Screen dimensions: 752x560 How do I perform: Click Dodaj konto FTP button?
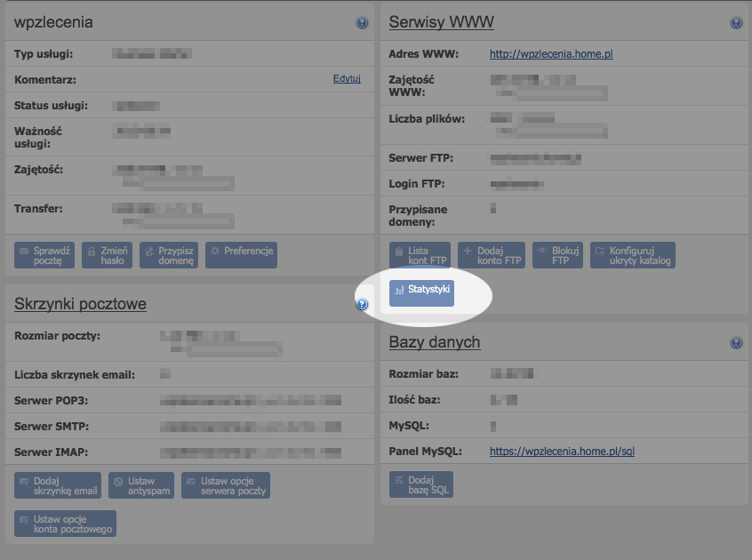(x=492, y=256)
